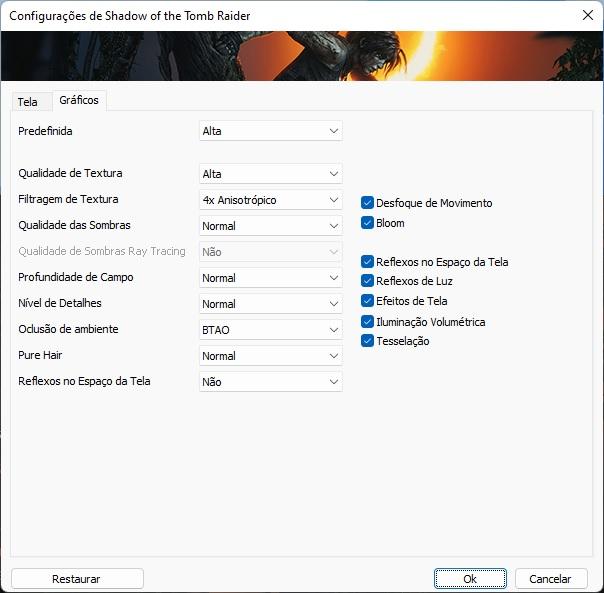Select the Gráficos tab

(79, 100)
